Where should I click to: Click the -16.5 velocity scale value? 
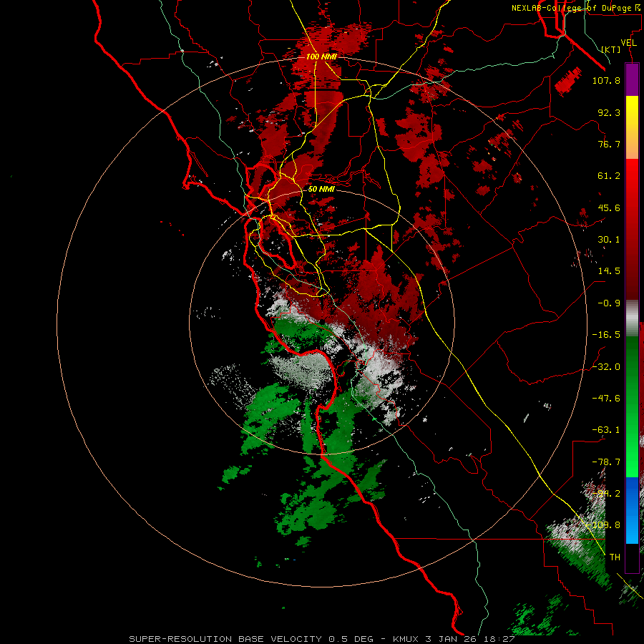coord(606,334)
